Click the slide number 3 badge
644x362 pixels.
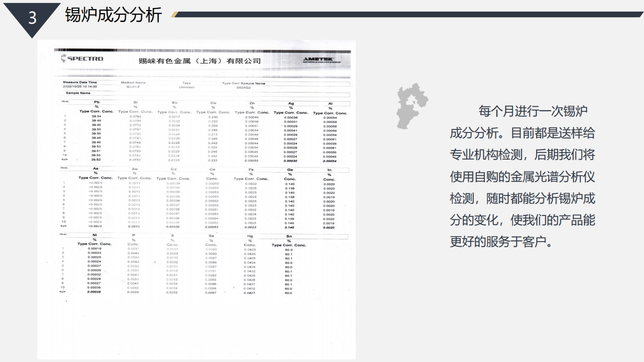coord(32,18)
